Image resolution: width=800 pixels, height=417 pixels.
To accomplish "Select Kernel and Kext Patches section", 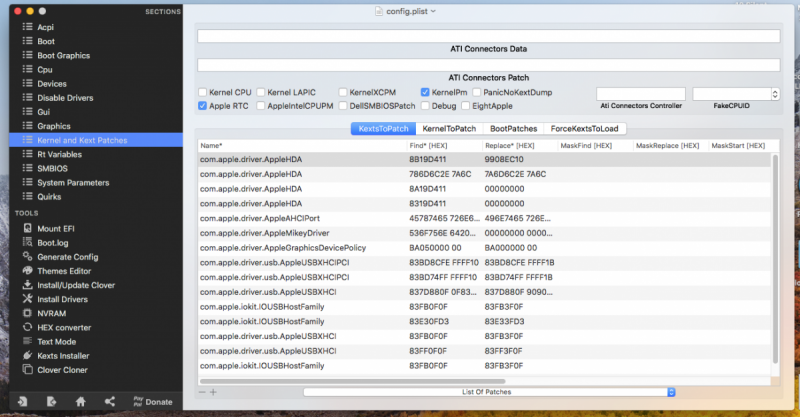I will [x=96, y=140].
